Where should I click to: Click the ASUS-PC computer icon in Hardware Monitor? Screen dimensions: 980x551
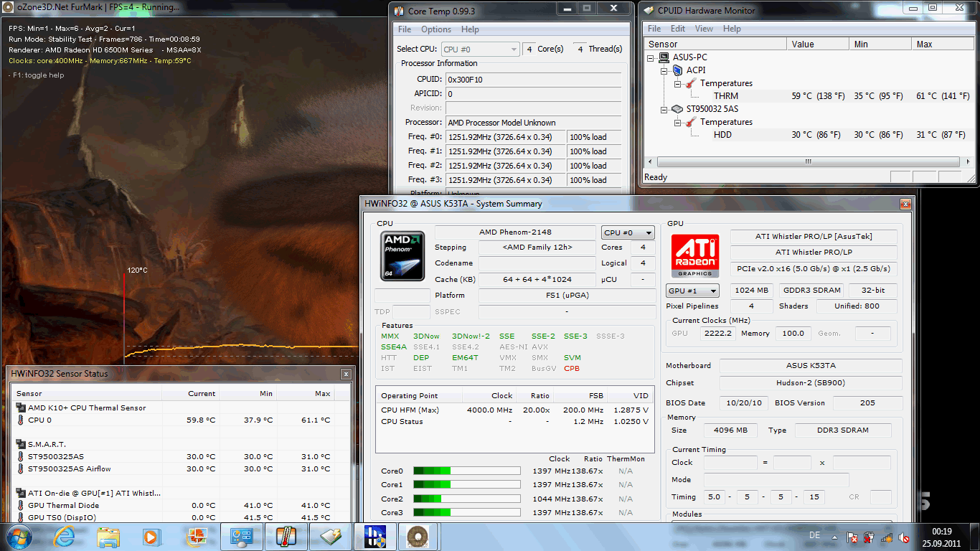pyautogui.click(x=665, y=57)
